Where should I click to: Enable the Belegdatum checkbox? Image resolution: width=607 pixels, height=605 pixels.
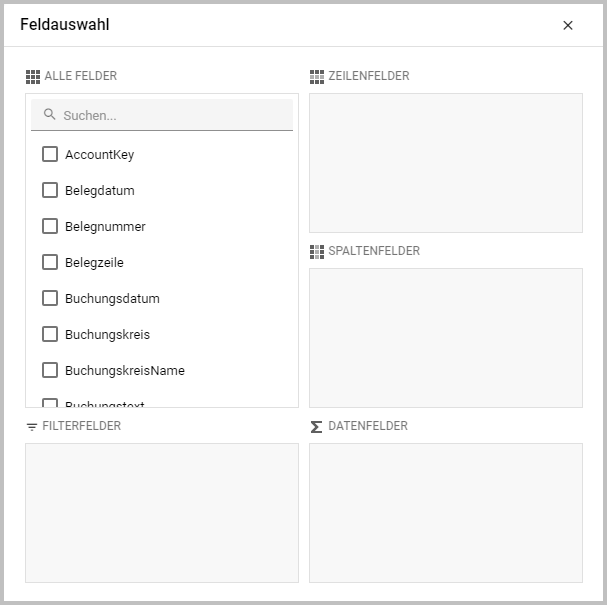tap(50, 190)
